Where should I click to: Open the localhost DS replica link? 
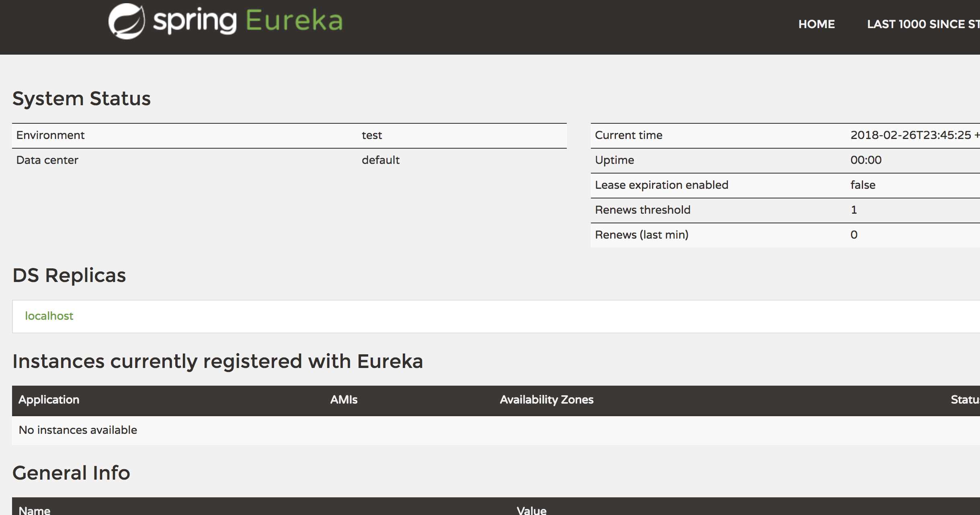(x=49, y=316)
